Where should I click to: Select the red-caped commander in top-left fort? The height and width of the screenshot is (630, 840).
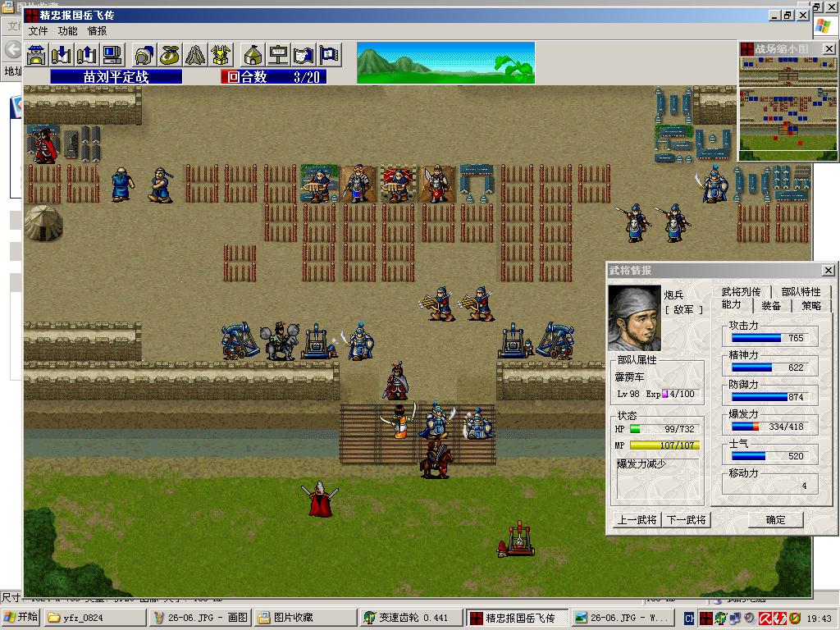tap(45, 144)
